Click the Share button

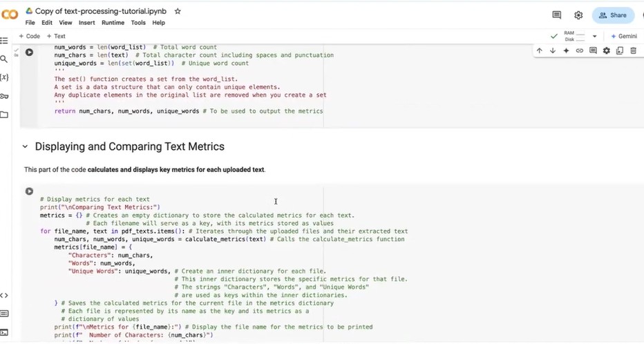[x=613, y=15]
